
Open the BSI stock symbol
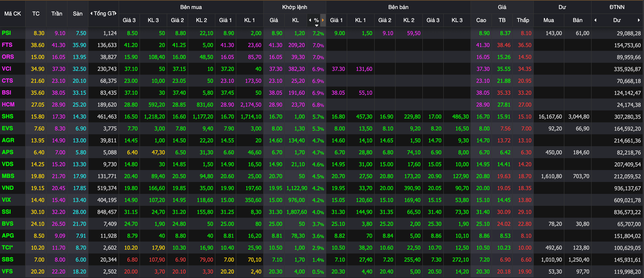(7, 92)
